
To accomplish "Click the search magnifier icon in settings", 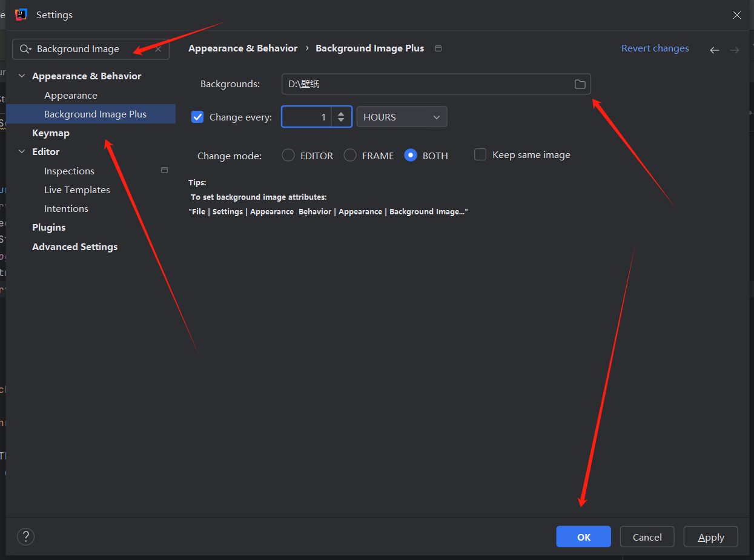I will pos(25,49).
